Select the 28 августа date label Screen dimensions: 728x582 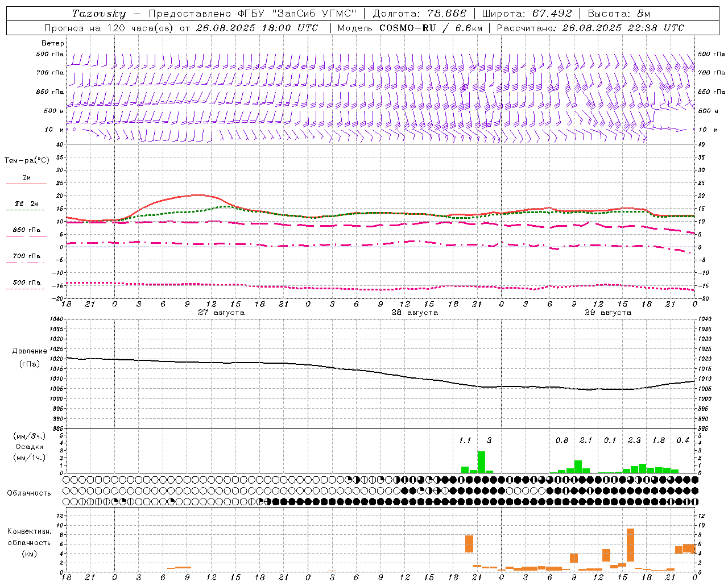point(415,313)
